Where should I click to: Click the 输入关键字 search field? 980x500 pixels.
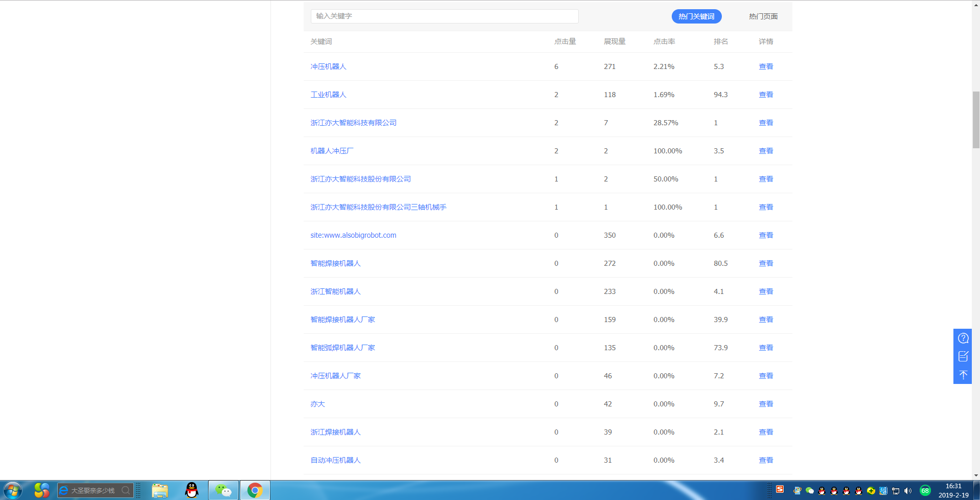click(444, 16)
